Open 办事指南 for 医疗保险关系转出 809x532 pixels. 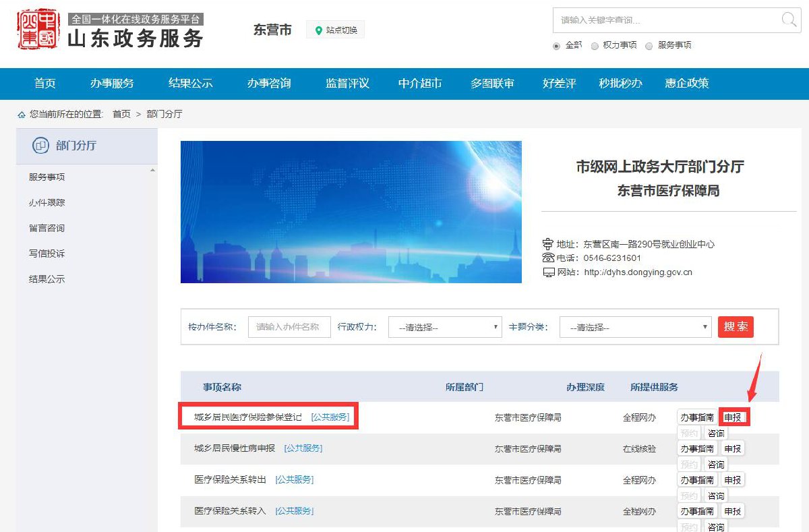click(696, 480)
